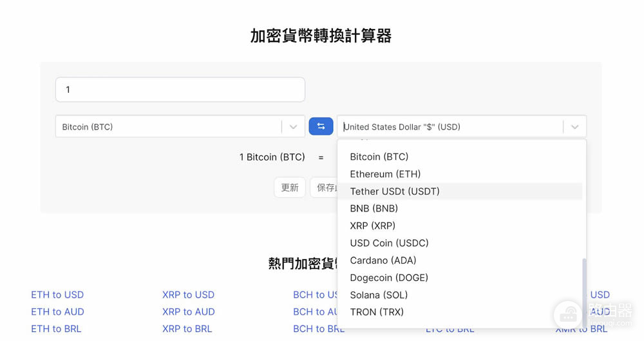Focus the amount input field showing 1
This screenshot has width=644, height=341.
[180, 89]
